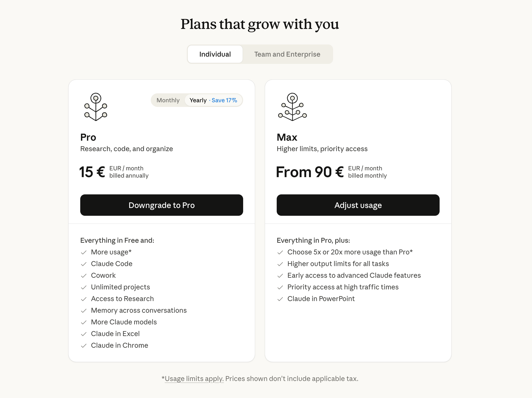Select the Individual plans tab
Image resolution: width=532 pixels, height=398 pixels.
click(215, 54)
